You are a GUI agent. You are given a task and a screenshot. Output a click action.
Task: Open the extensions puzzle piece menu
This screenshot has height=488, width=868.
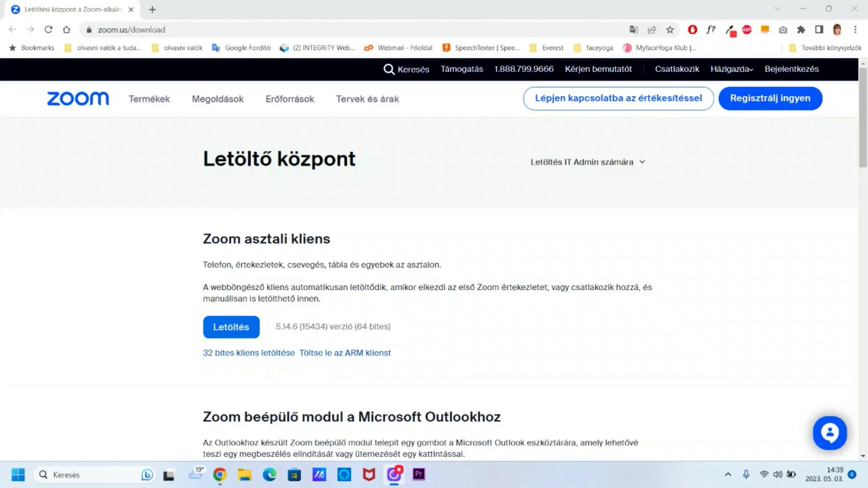point(801,30)
